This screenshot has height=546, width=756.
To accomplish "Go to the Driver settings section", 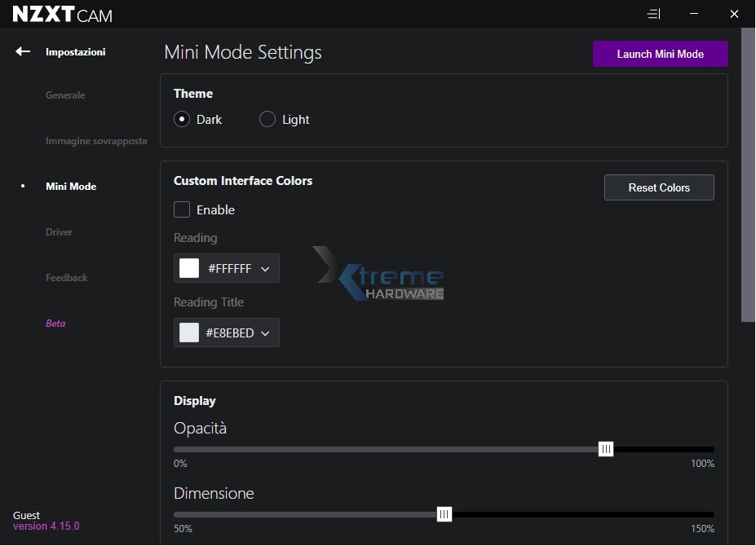I will [59, 232].
